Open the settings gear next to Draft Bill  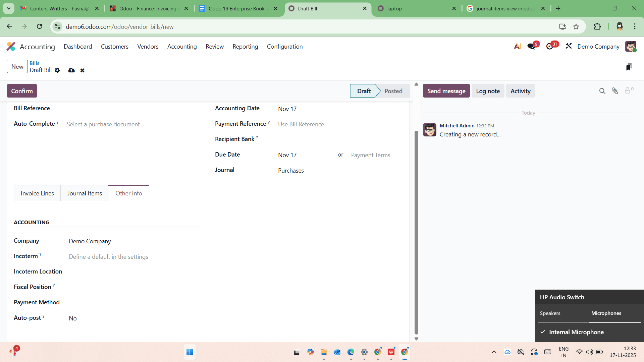tap(57, 70)
